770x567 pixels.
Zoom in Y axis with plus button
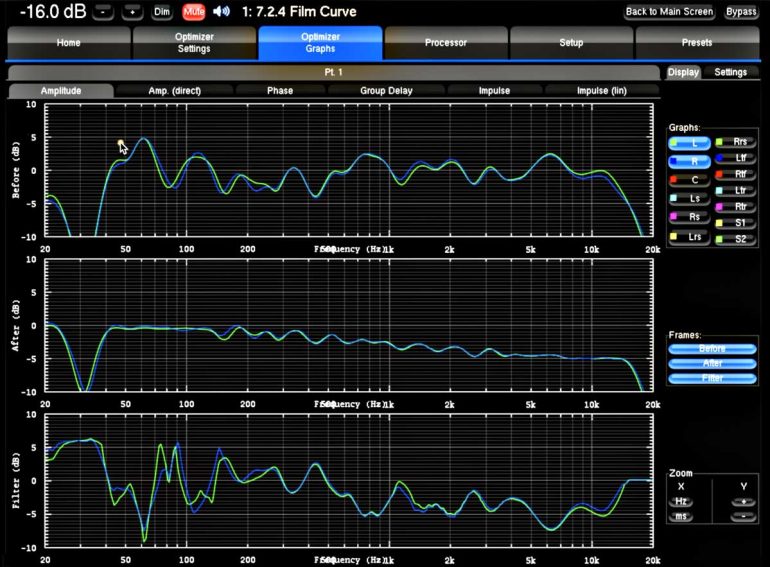pos(741,500)
